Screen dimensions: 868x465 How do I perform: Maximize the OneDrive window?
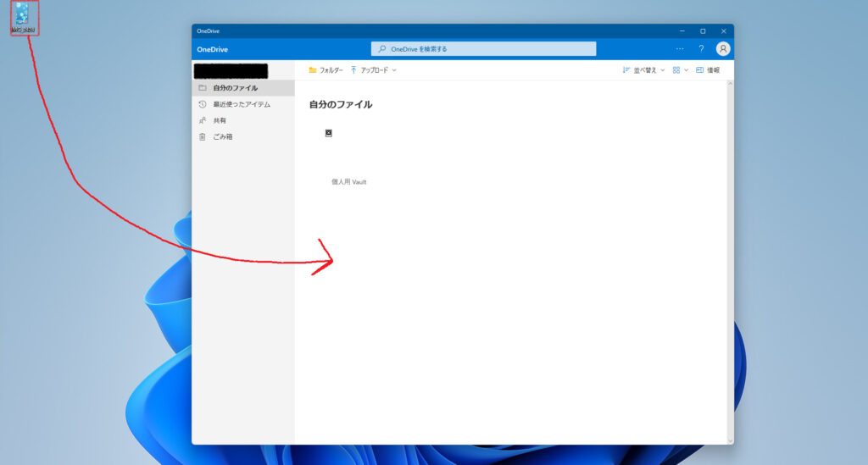tap(703, 31)
